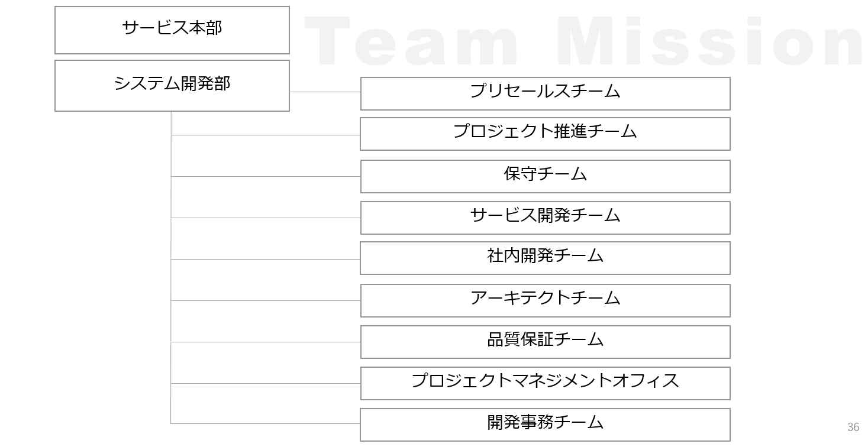Click connector line leading to プリセールスチーム
Screen dimensions: 868x447
pyautogui.click(x=325, y=92)
